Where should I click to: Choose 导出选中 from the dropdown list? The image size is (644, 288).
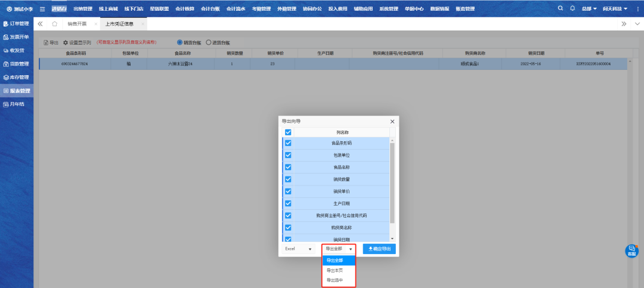(x=335, y=280)
